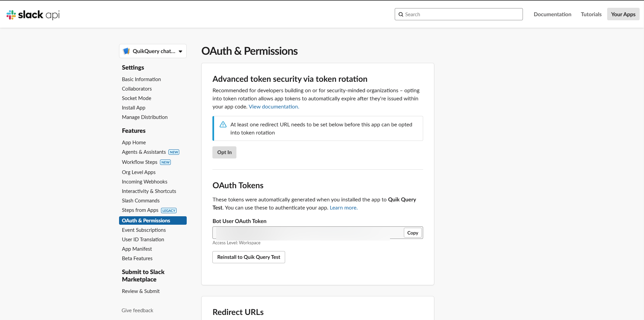This screenshot has width=644, height=320.
Task: Open Workflow Steps feature
Action: [x=139, y=162]
